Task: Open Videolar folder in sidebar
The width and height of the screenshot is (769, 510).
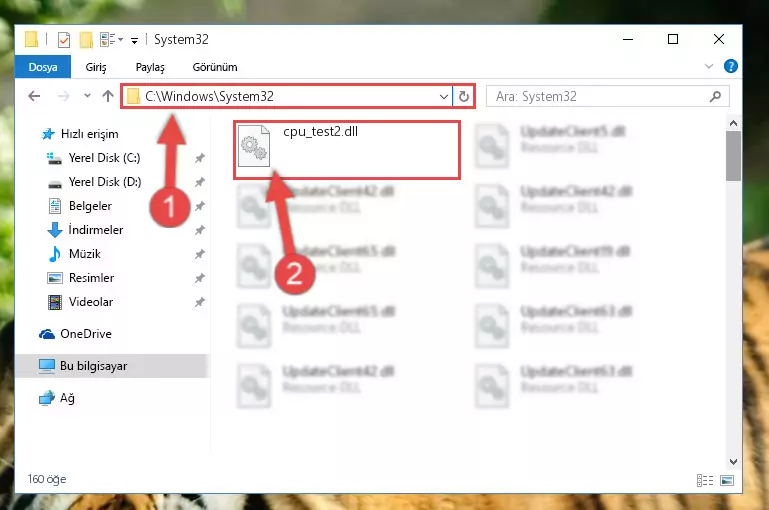Action: [x=81, y=302]
